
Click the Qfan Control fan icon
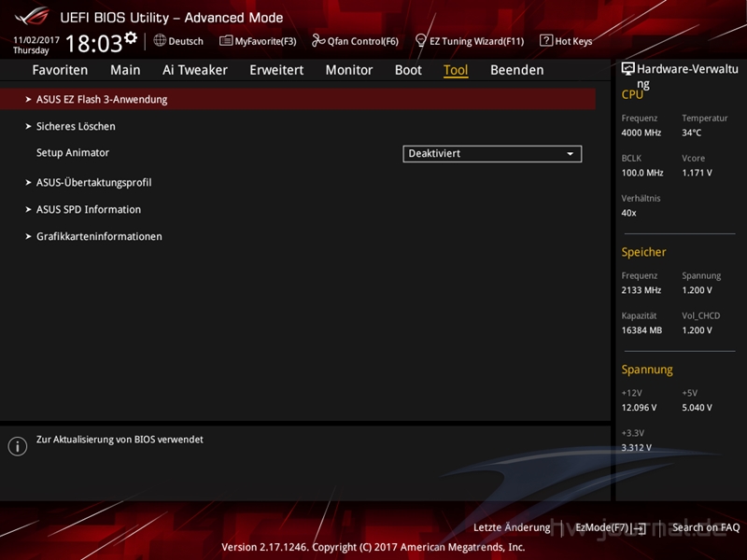(x=318, y=40)
